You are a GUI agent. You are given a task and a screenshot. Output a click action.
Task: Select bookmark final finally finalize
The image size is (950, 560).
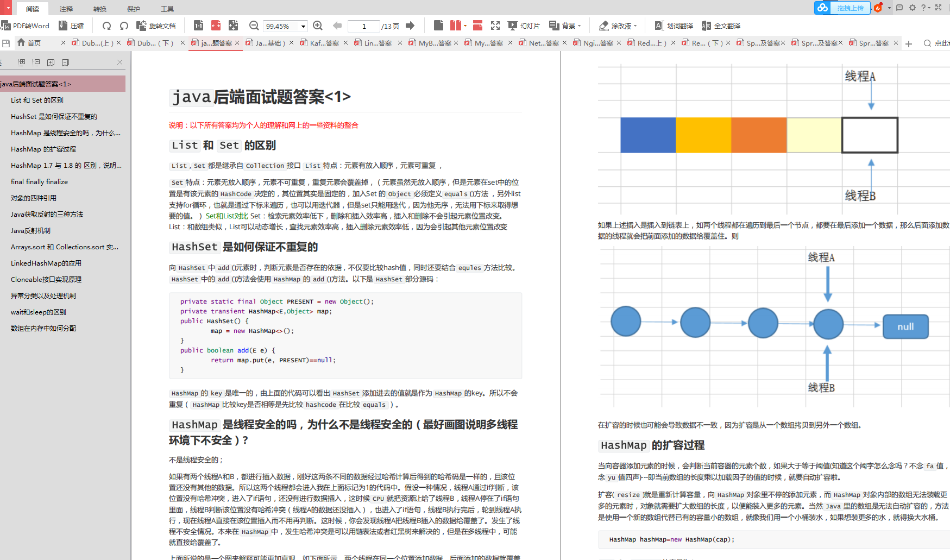click(39, 182)
